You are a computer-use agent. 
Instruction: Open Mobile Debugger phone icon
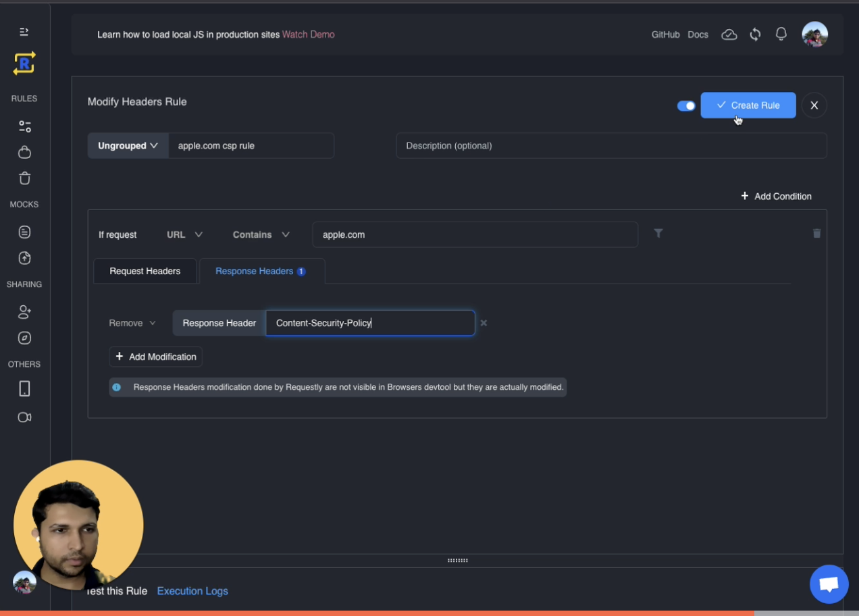(x=24, y=389)
